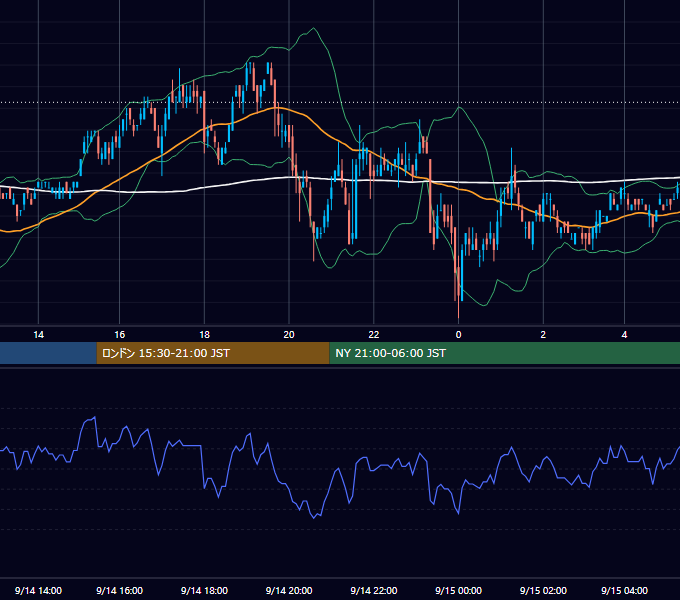The height and width of the screenshot is (600, 680).
Task: Click the NY 21:00-06:00 JST session bar
Action: pyautogui.click(x=505, y=353)
